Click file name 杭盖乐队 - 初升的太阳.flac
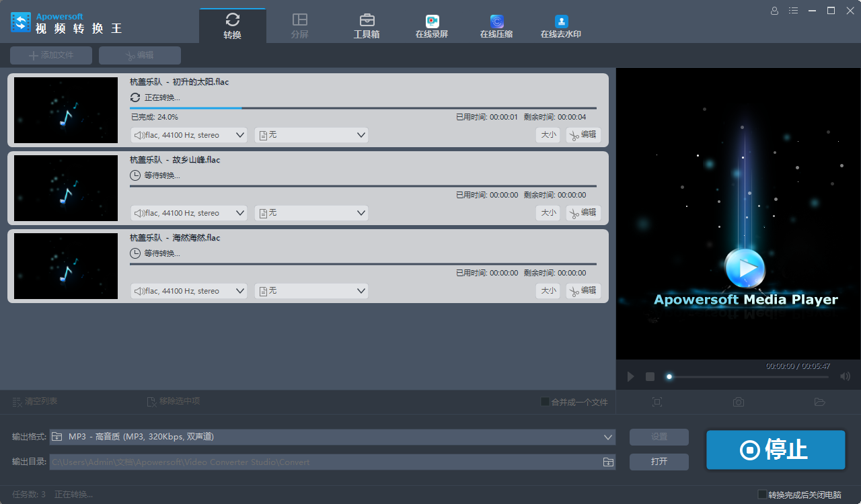Image resolution: width=861 pixels, height=504 pixels. [x=180, y=82]
